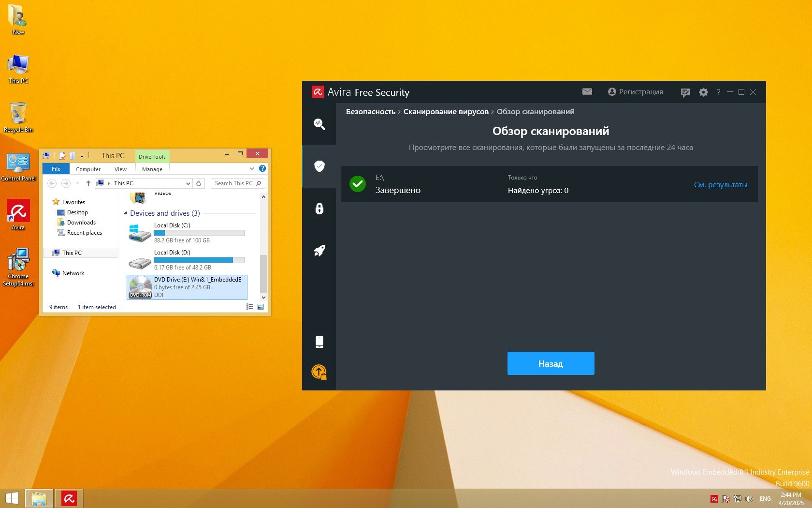
Task: Open the См. результаты link
Action: pyautogui.click(x=720, y=185)
